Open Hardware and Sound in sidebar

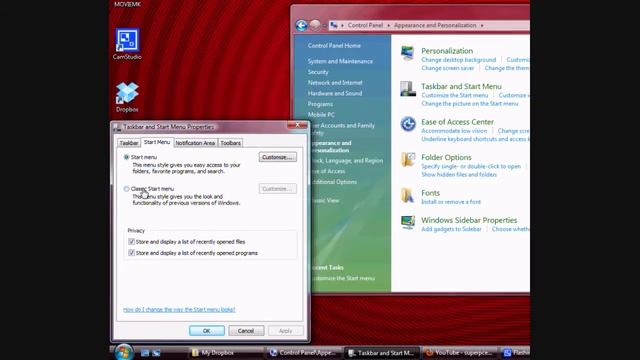[335, 93]
